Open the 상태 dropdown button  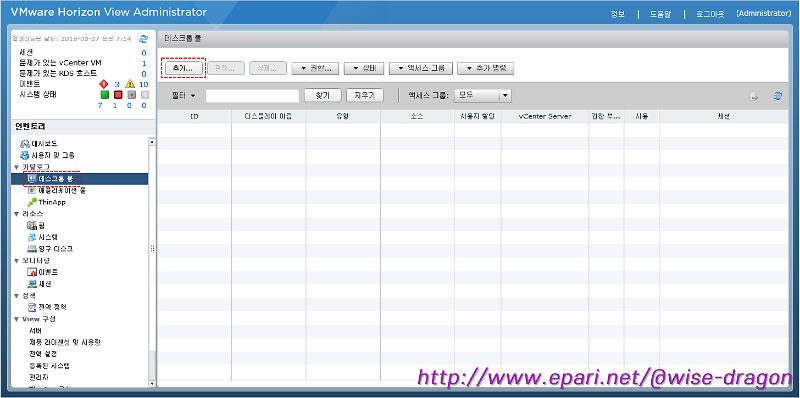[363, 68]
